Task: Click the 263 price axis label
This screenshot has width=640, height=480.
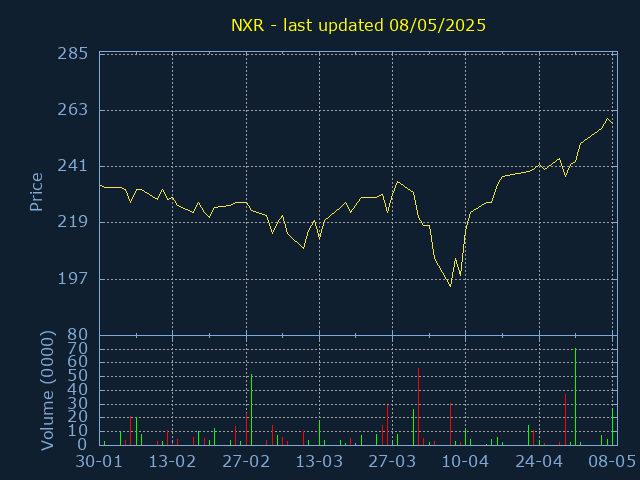Action: pyautogui.click(x=73, y=110)
